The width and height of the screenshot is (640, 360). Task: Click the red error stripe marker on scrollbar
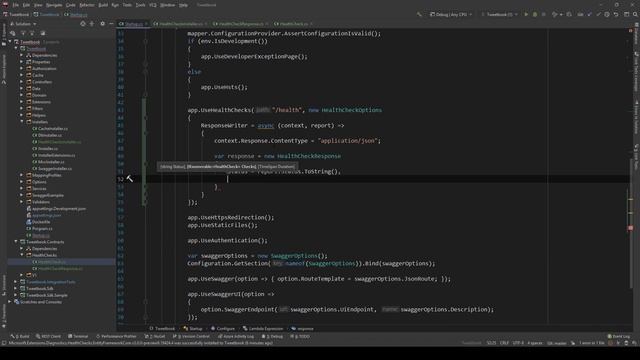coord(631,228)
